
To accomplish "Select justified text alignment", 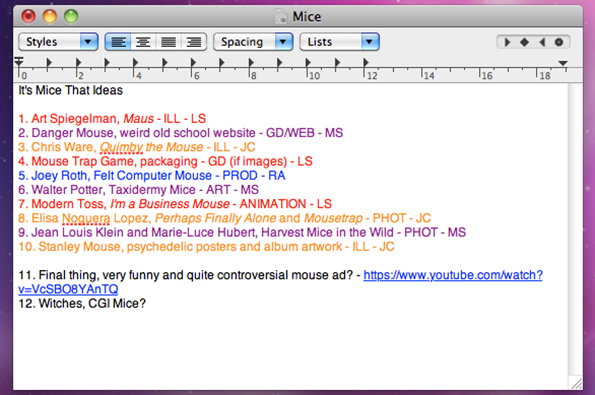I will pyautogui.click(x=168, y=42).
